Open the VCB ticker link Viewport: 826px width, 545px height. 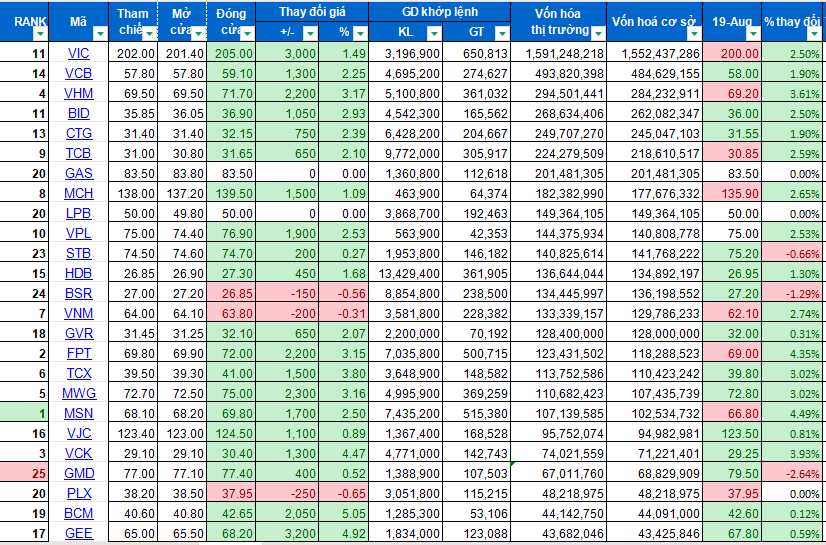click(x=78, y=74)
